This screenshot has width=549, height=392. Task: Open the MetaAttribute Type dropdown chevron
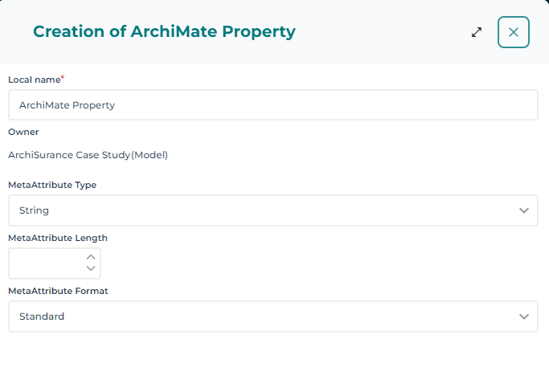tap(524, 210)
